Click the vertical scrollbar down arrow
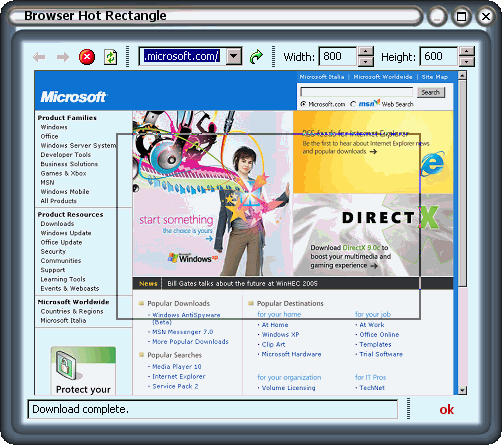Screen dimensions: 502x445 (462, 390)
